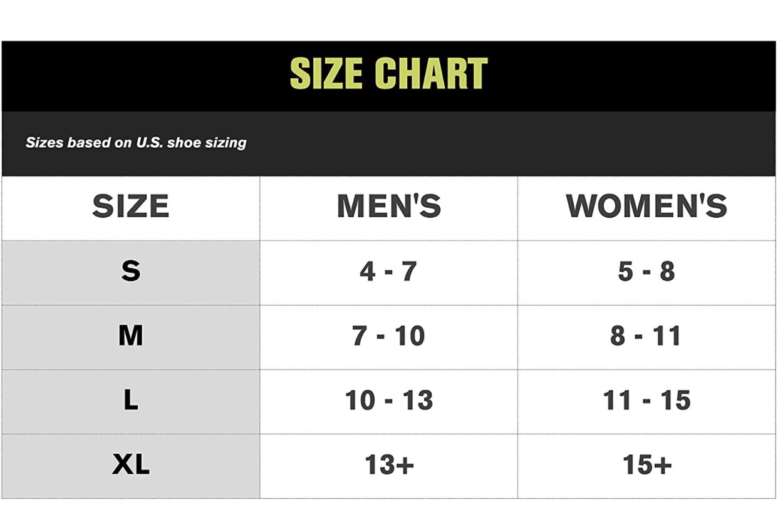Select the L size cell
The height and width of the screenshot is (532, 778).
131,401
